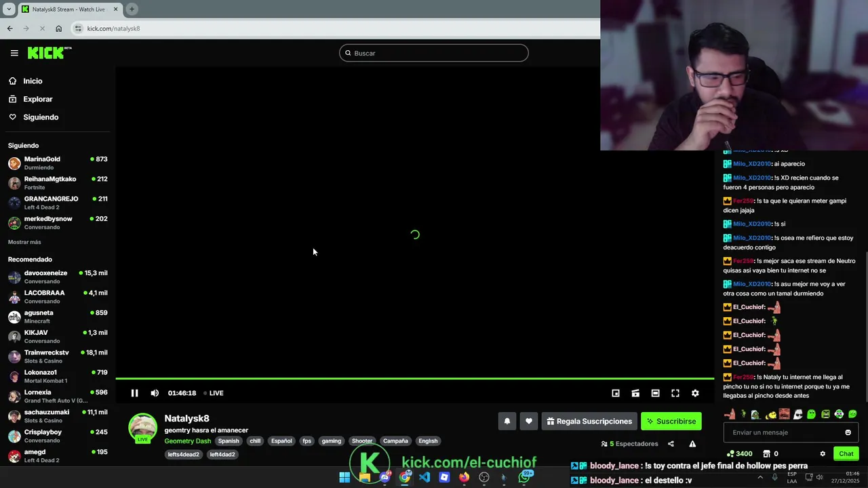Image resolution: width=868 pixels, height=488 pixels.
Task: Follow Natalysk8 with the heart button
Action: 529,421
